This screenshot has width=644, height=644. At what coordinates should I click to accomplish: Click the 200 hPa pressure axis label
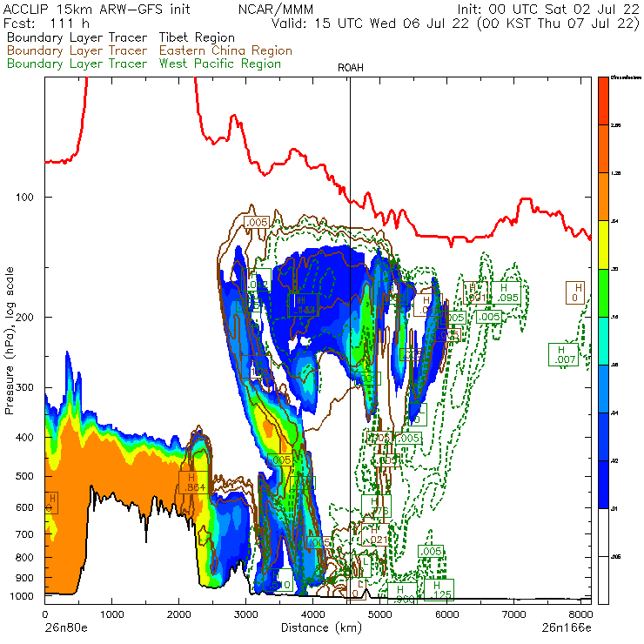tap(24, 317)
